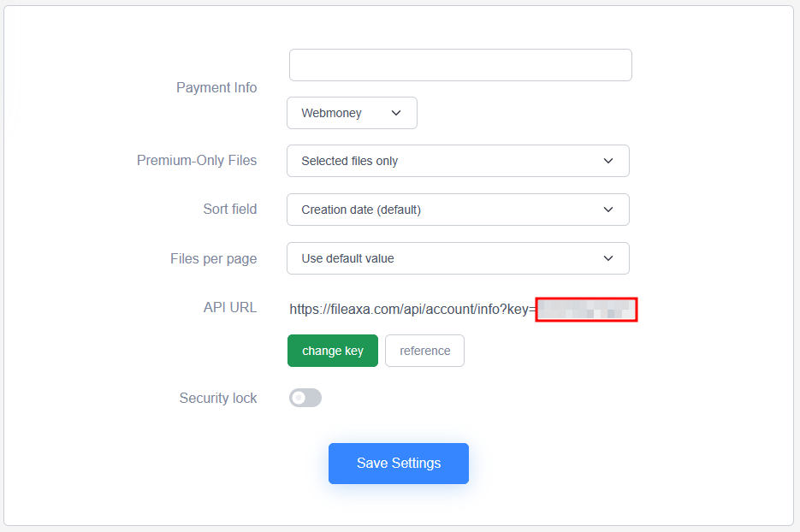The image size is (800, 532).
Task: Click the Security lock label
Action: 218,398
